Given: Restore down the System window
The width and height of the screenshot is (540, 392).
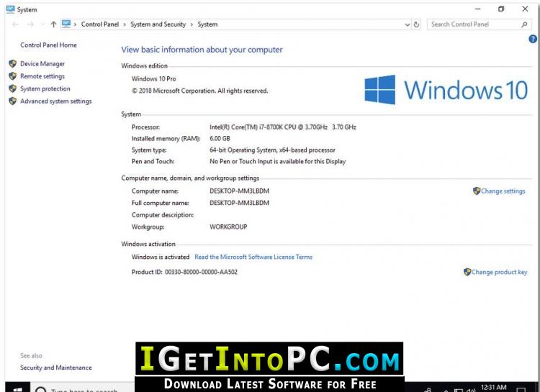Looking at the screenshot, I should point(501,9).
